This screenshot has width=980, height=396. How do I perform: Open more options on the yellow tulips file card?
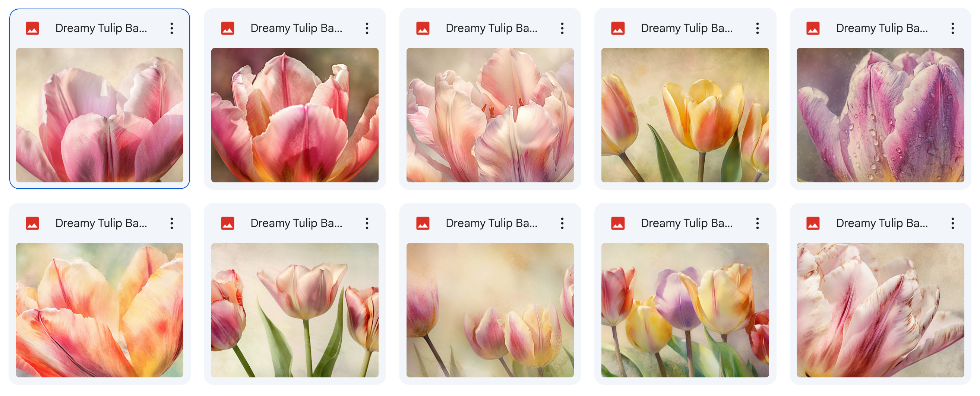click(x=757, y=29)
